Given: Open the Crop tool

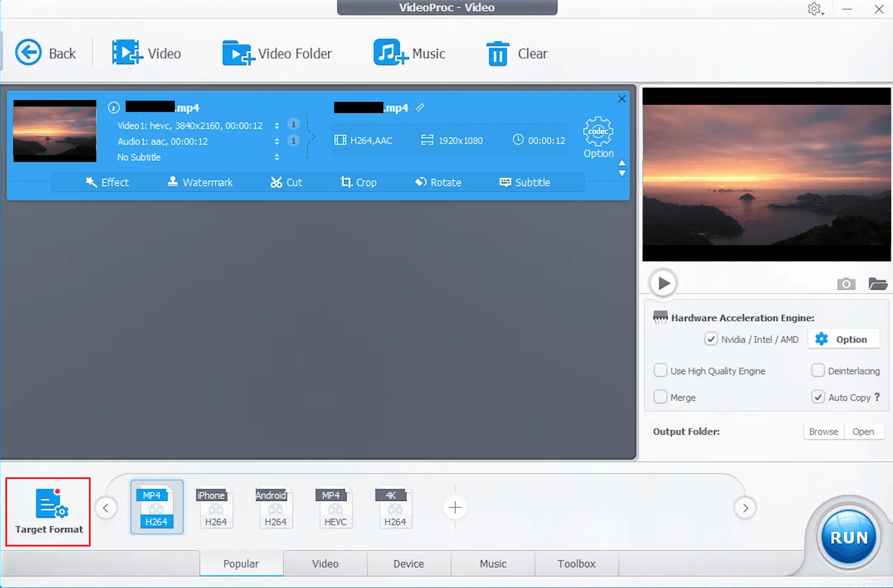Looking at the screenshot, I should 359,182.
